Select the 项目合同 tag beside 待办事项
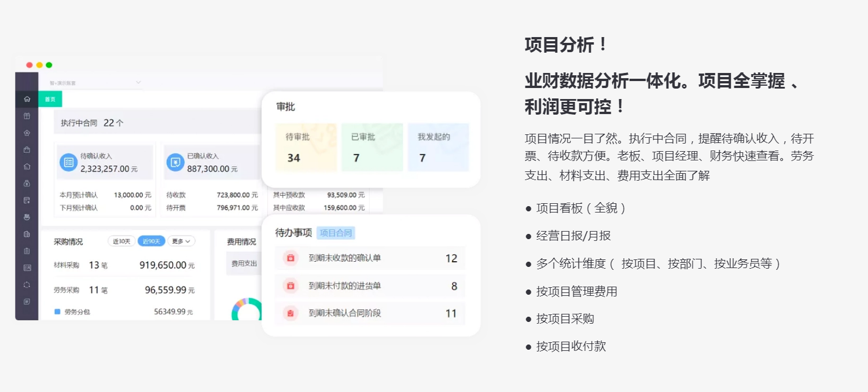This screenshot has height=392, width=868. coord(336,233)
